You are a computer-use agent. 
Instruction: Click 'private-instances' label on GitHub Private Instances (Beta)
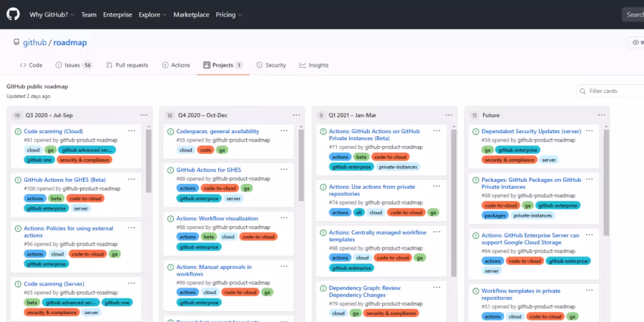click(x=398, y=167)
